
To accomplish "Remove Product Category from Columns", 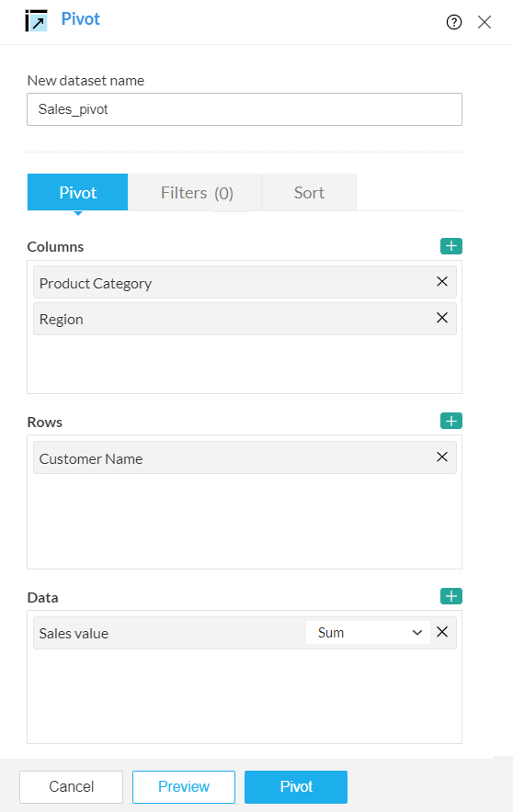I will [x=442, y=281].
